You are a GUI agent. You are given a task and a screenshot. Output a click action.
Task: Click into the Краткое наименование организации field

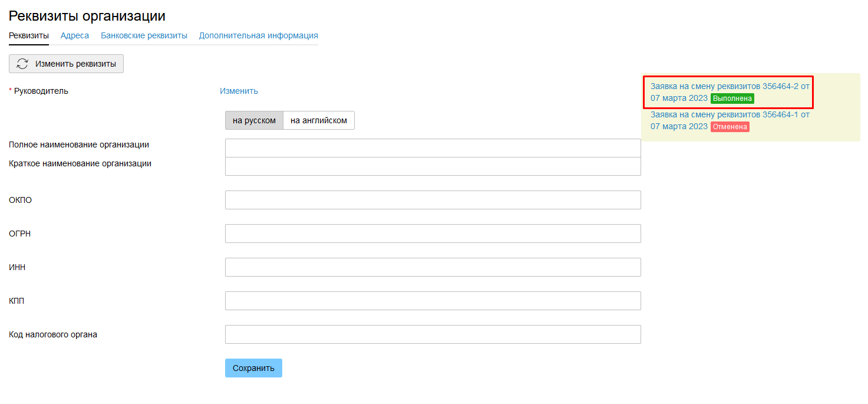(x=433, y=166)
